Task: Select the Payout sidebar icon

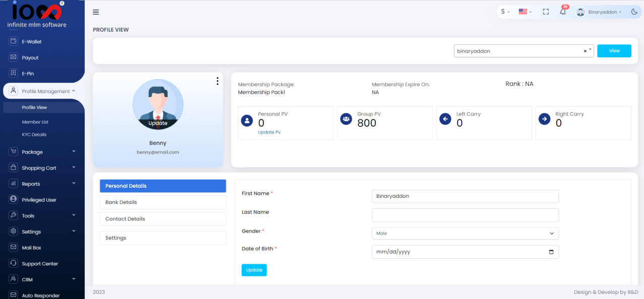Action: tap(13, 57)
